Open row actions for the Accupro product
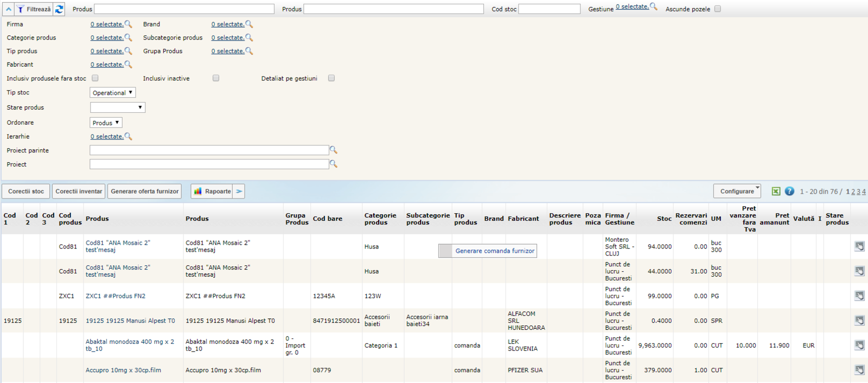 coord(859,370)
